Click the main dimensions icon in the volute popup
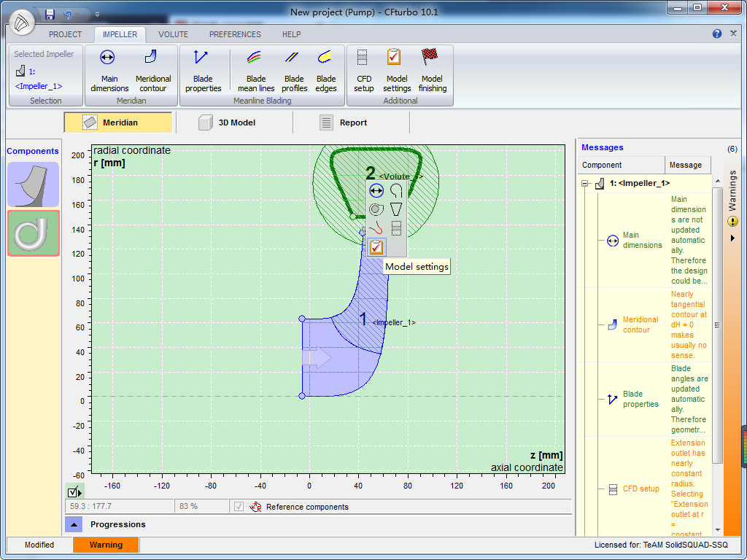 (x=376, y=191)
